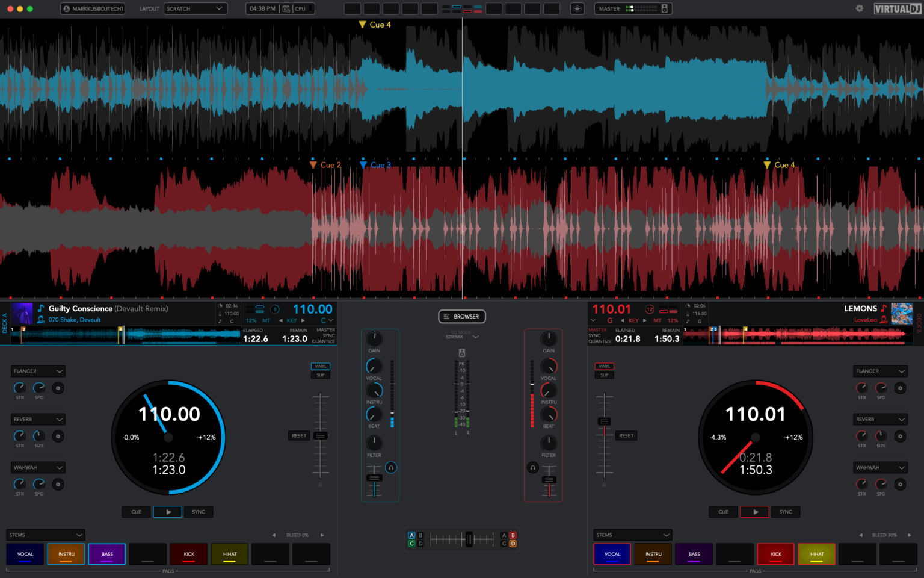
Task: Open REVERB effect settings gear on Deck B
Action: (900, 436)
